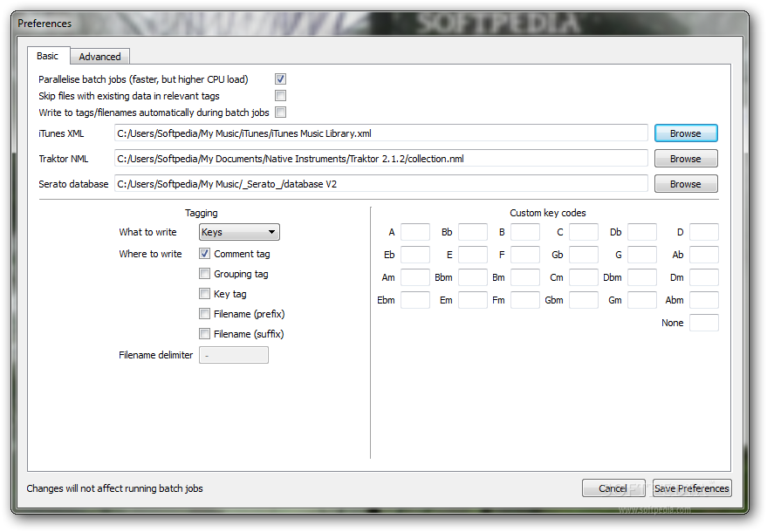Click the custom key code field for Dm
767x532 pixels.
pos(704,277)
